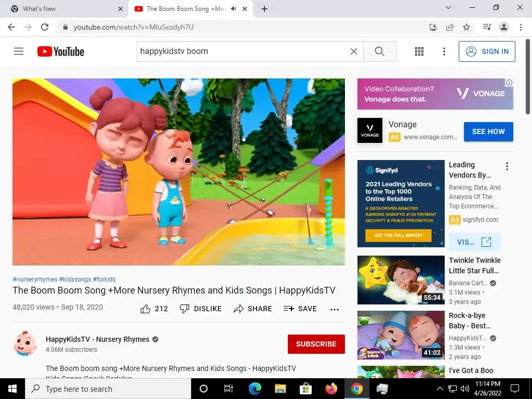Screen dimensions: 532x399
Task: Click the SIGN IN button
Action: (x=487, y=51)
